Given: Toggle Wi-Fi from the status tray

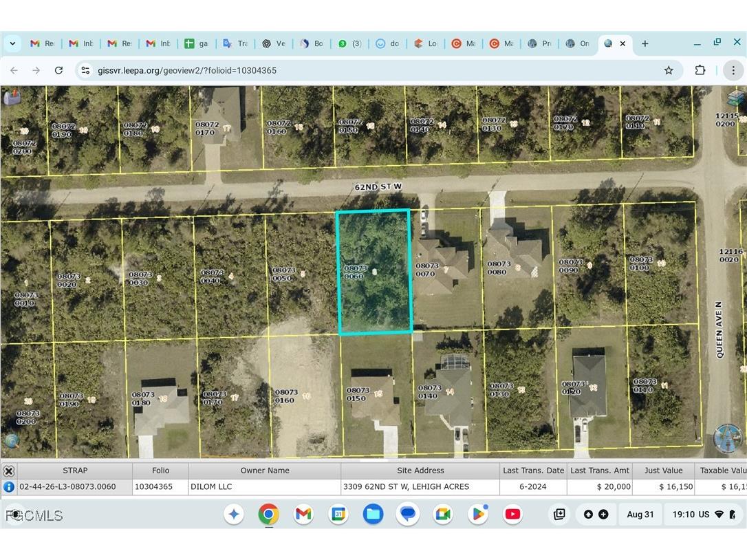Looking at the screenshot, I should [x=719, y=514].
